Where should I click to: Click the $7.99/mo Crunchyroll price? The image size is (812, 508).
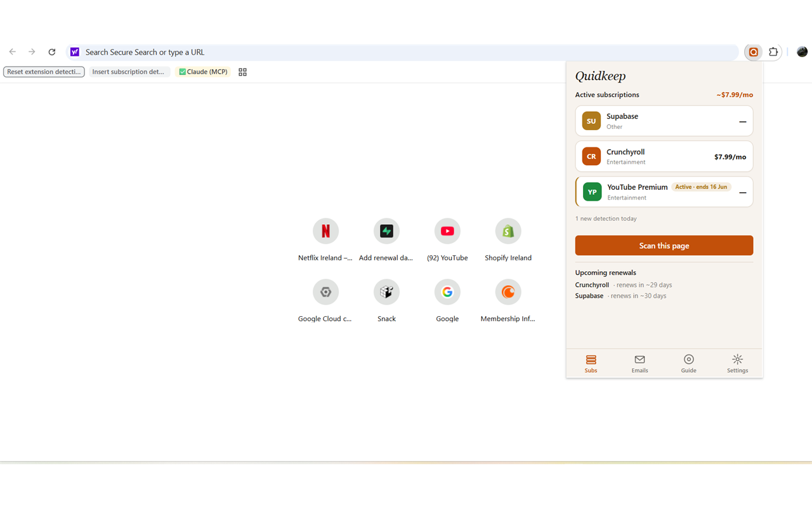[x=730, y=157]
